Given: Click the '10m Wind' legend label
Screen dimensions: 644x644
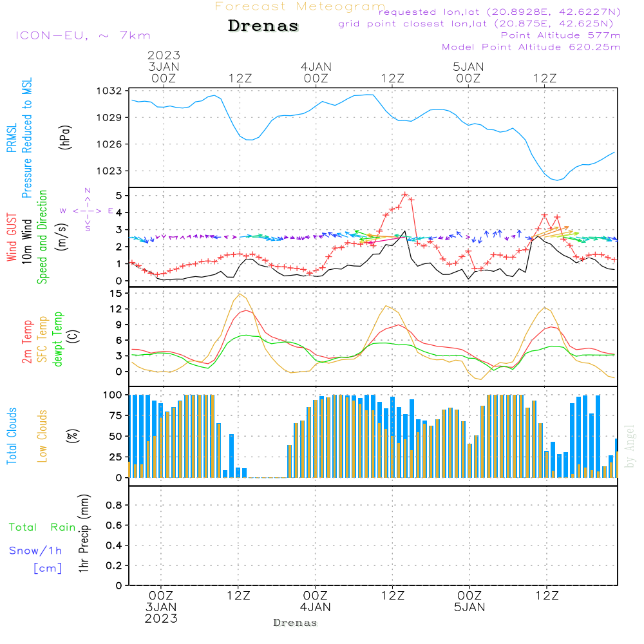Looking at the screenshot, I should [26, 241].
